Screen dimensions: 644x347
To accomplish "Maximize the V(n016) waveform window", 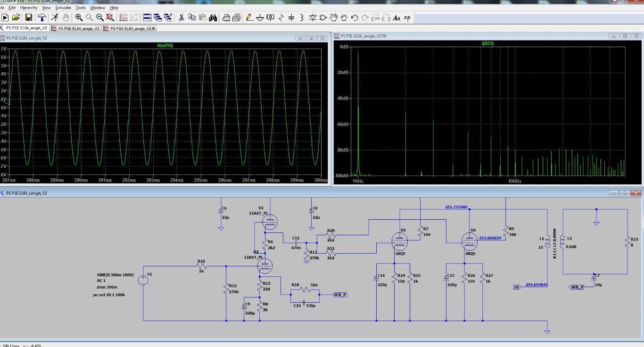I will (x=312, y=38).
